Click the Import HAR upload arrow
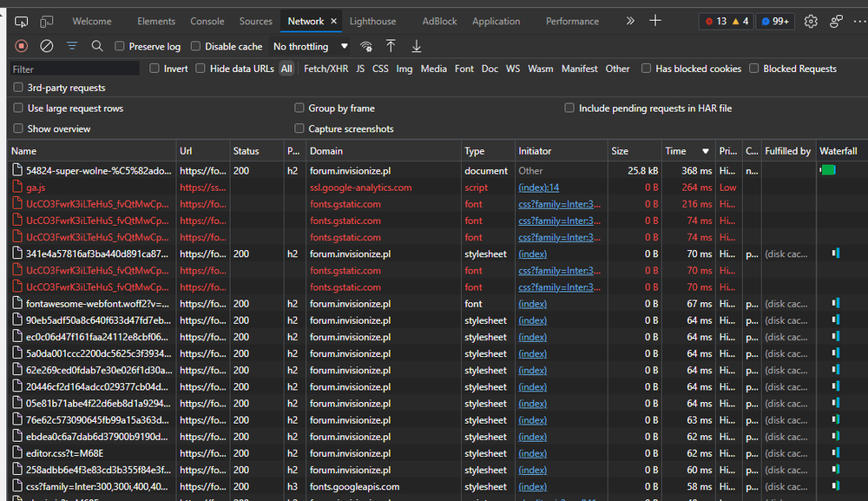868x501 pixels. (x=391, y=46)
